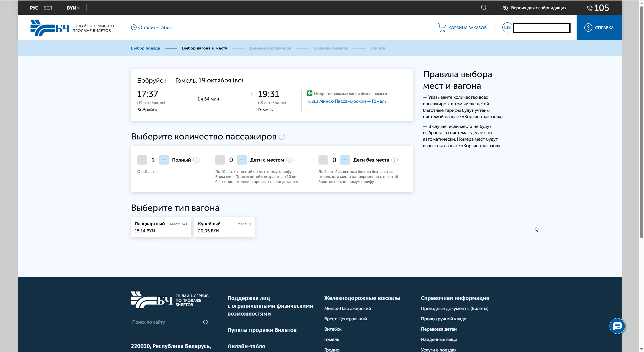
Task: Click footer site search magnifier icon
Action: tap(206, 322)
